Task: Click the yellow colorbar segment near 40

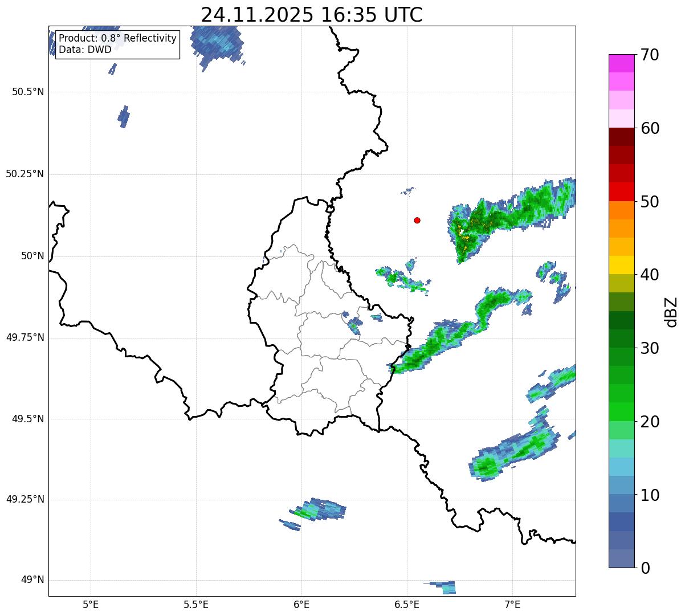Action: click(x=622, y=265)
